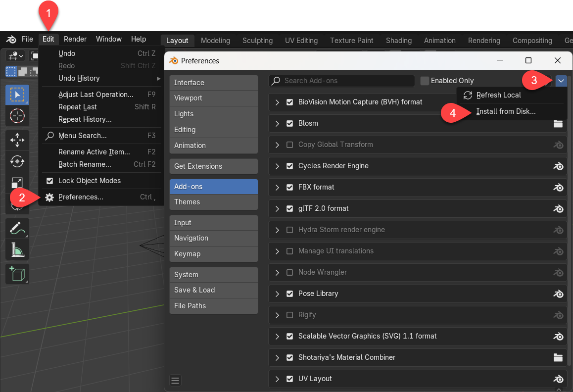
Task: Open the Get Extensions section
Action: [214, 166]
